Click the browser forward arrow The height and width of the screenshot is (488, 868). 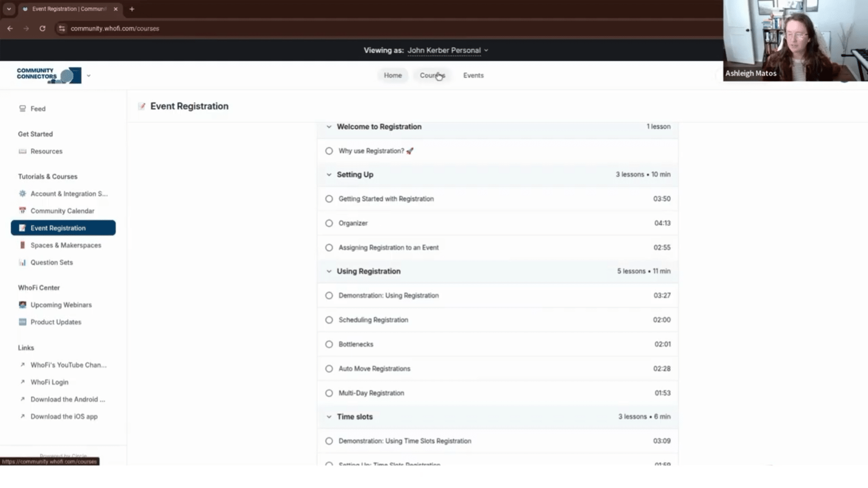pyautogui.click(x=26, y=28)
